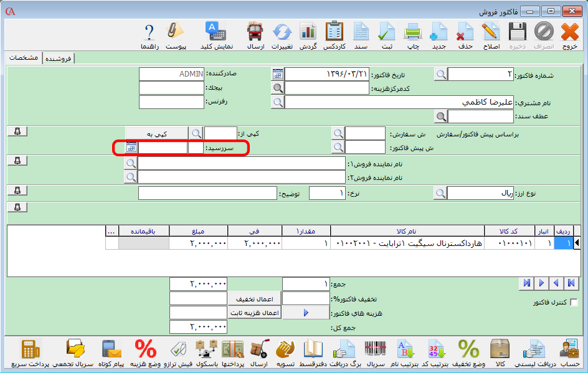Screen dimensions: 588x373
Task: Open the invoice date calendar picker
Action: [277, 74]
